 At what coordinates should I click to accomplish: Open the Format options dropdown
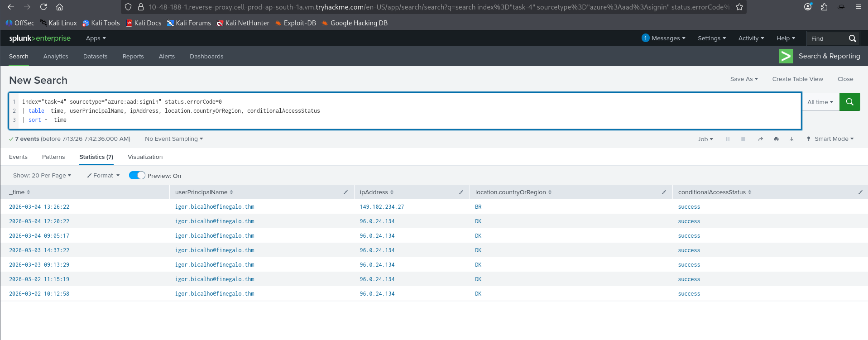click(x=103, y=175)
